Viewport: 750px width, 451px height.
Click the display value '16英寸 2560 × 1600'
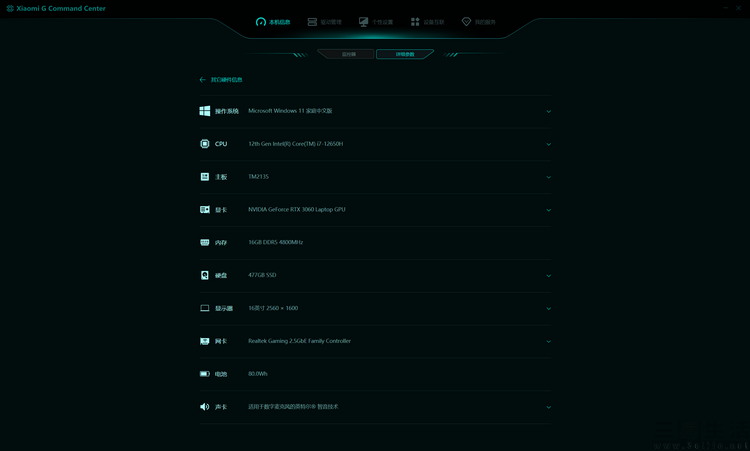click(273, 308)
